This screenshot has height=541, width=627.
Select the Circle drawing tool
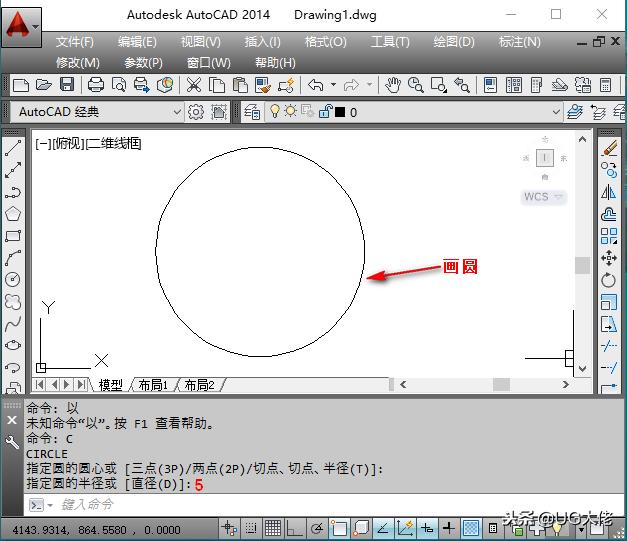13,279
